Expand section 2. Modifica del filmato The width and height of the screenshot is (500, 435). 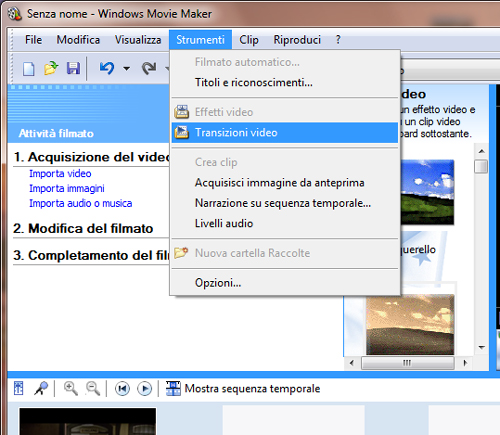tap(83, 229)
